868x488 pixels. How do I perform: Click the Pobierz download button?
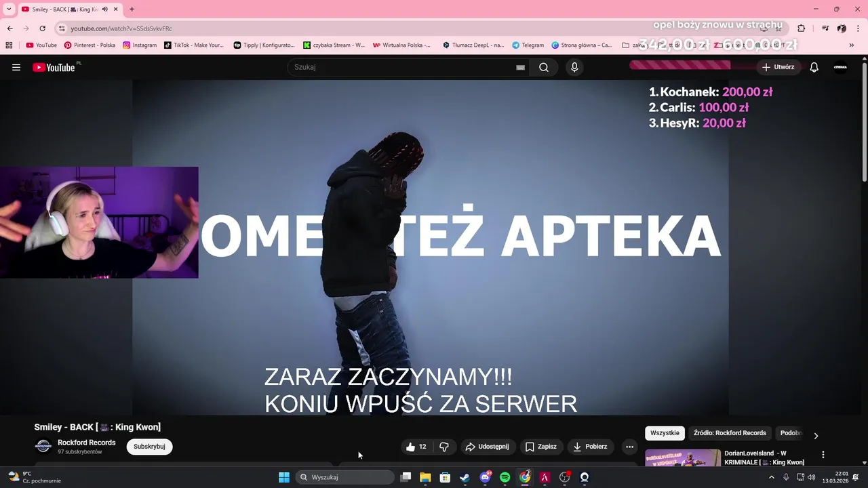coord(590,447)
